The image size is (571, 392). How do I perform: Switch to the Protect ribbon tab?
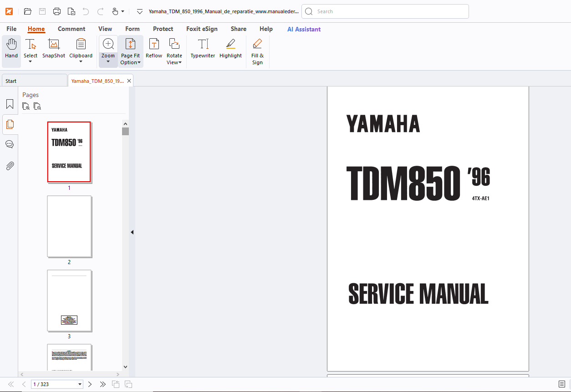tap(163, 29)
